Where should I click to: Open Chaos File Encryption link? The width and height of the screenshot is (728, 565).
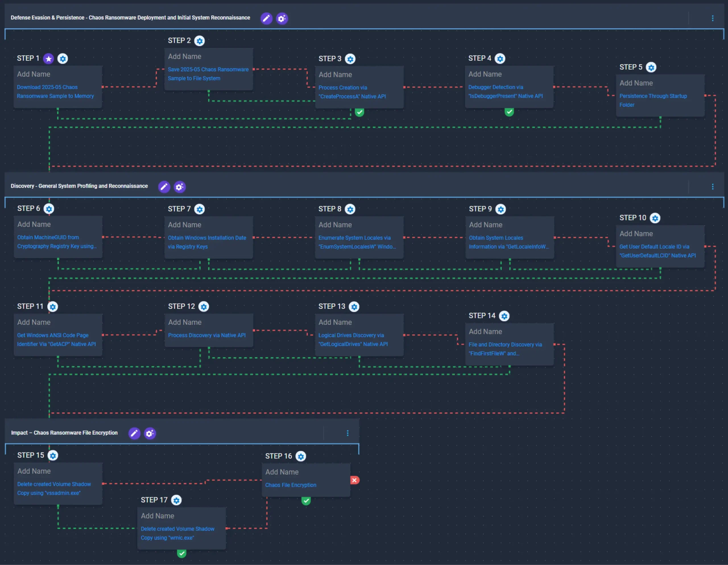(291, 485)
